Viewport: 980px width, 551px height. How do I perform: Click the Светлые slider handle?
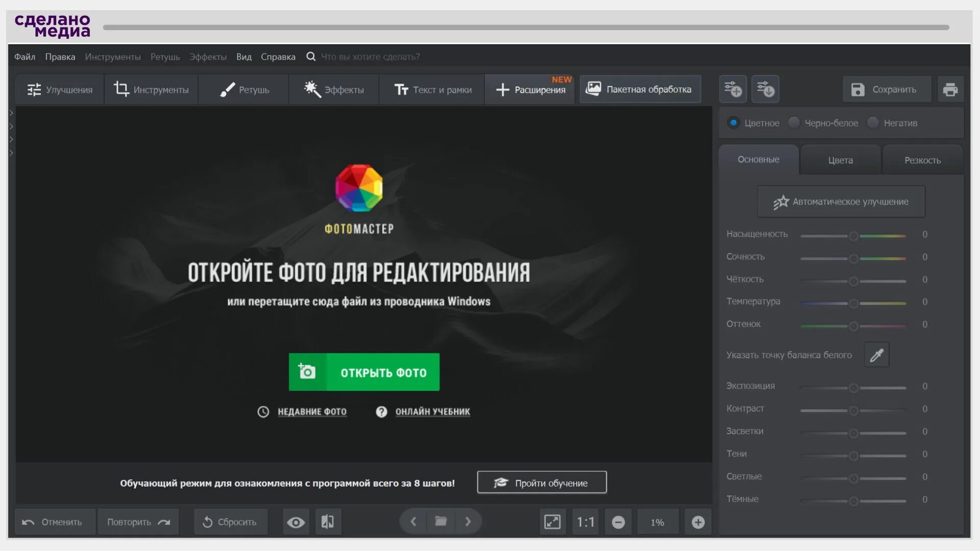853,479
